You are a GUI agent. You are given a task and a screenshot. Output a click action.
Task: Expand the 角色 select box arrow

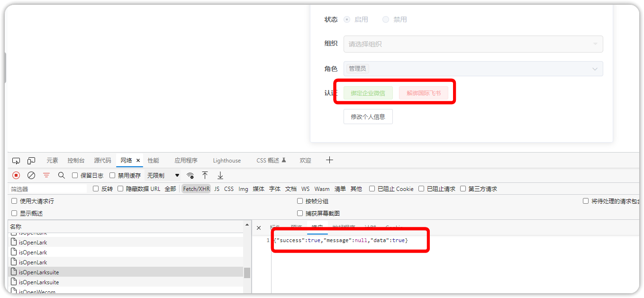pyautogui.click(x=595, y=69)
